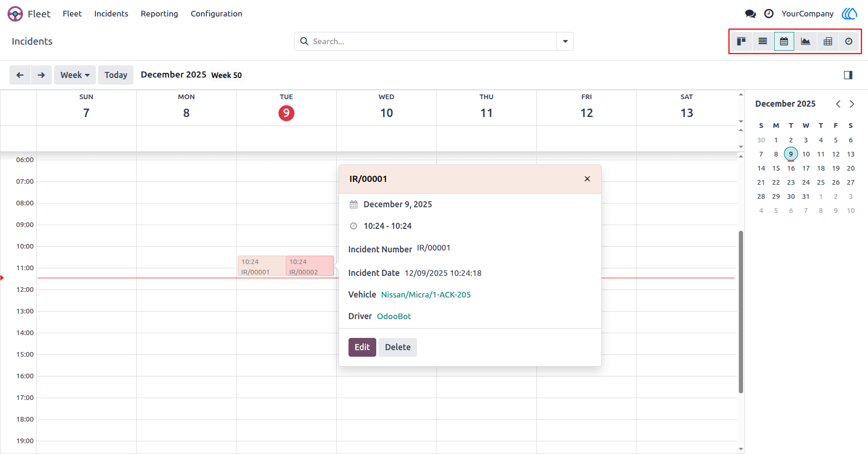Close the IR/00001 popover

coord(587,179)
